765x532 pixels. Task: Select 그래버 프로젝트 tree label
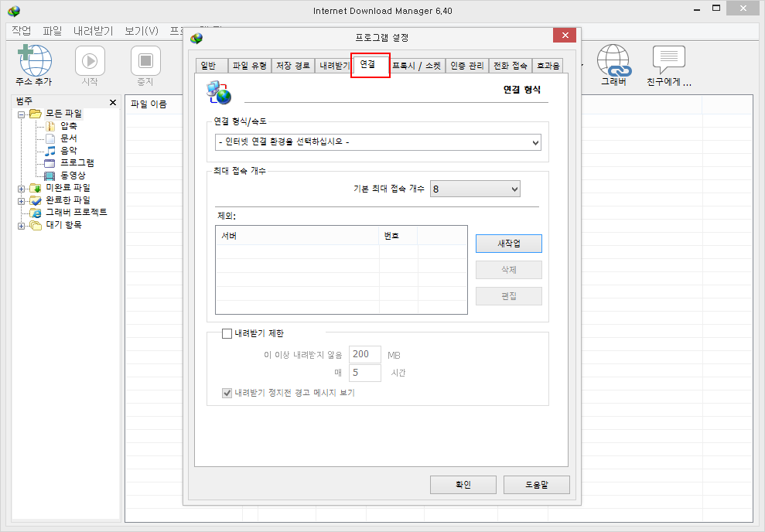pyautogui.click(x=77, y=213)
